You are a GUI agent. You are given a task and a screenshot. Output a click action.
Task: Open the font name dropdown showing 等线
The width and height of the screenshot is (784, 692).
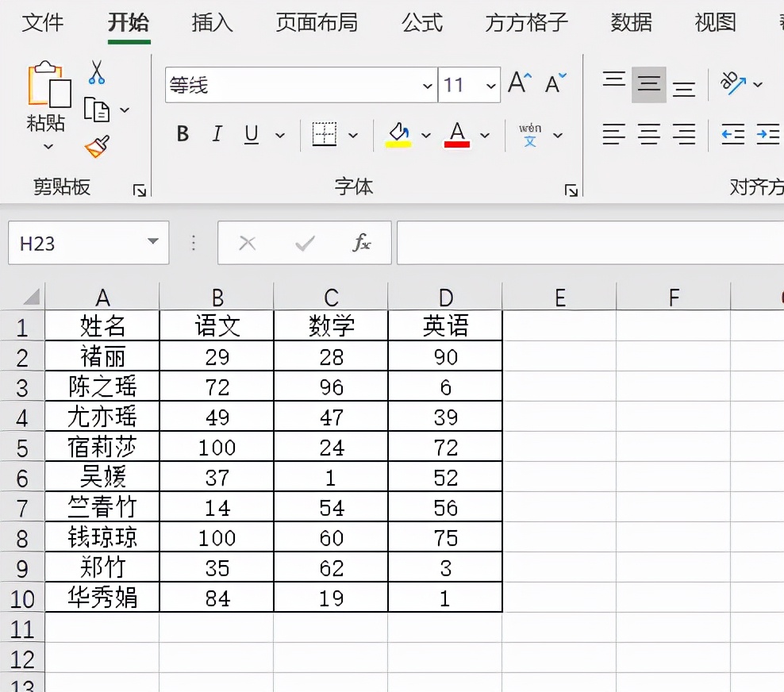[x=427, y=85]
